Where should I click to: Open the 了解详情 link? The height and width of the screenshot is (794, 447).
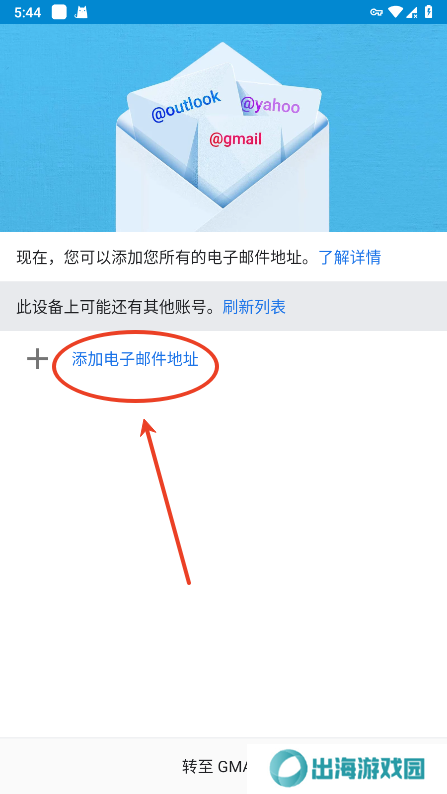[x=350, y=258]
